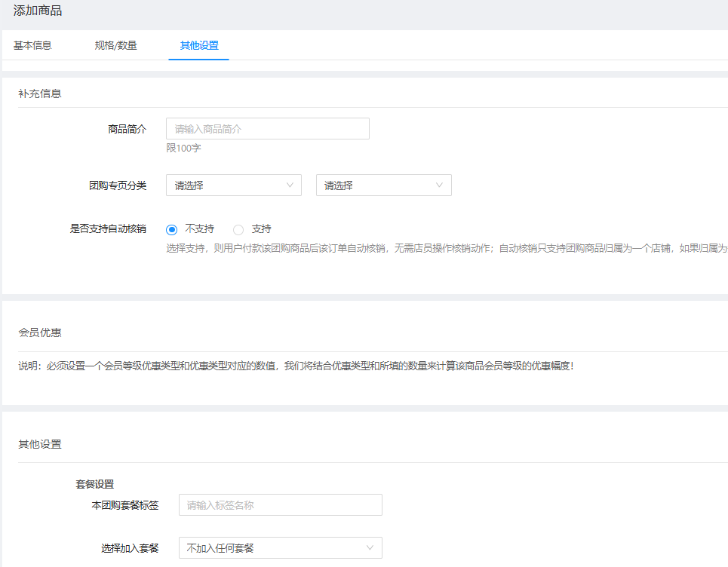Image resolution: width=728 pixels, height=567 pixels.
Task: Click the 本团购套餐标签 input field
Action: coord(281,505)
